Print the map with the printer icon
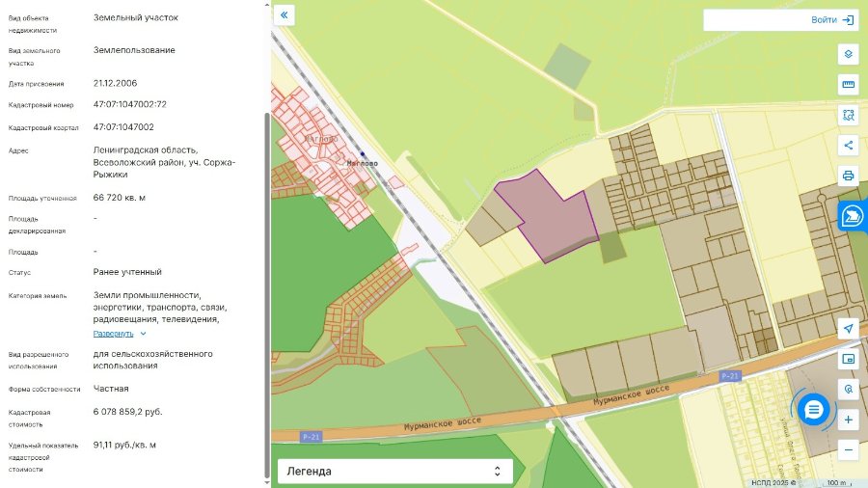Screen dimensions: 868x488 pos(848,176)
